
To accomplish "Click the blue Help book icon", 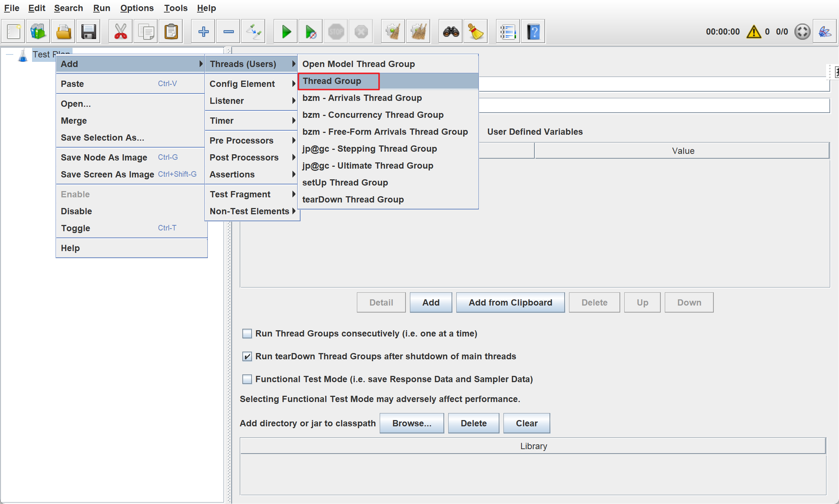I will tap(533, 32).
